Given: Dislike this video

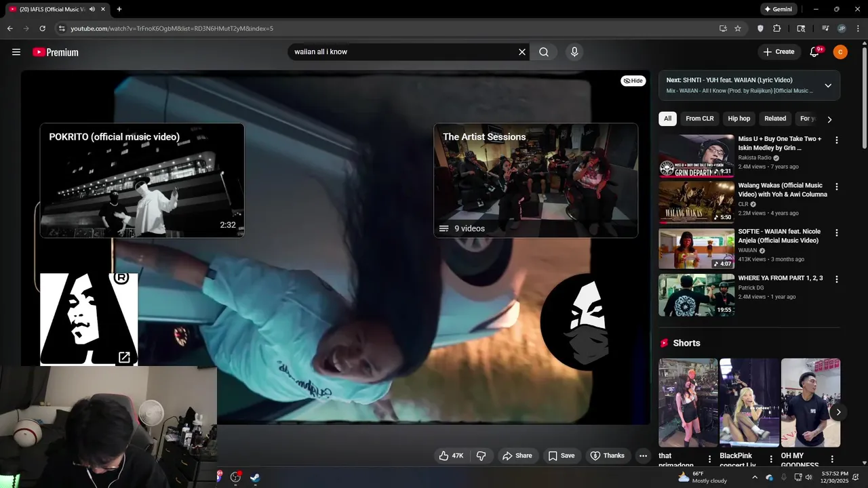Looking at the screenshot, I should point(481,455).
